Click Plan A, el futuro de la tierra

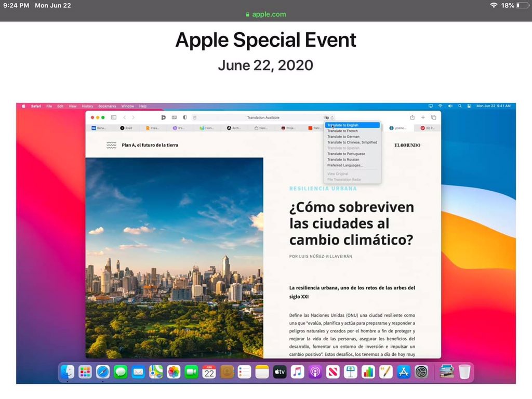point(150,145)
